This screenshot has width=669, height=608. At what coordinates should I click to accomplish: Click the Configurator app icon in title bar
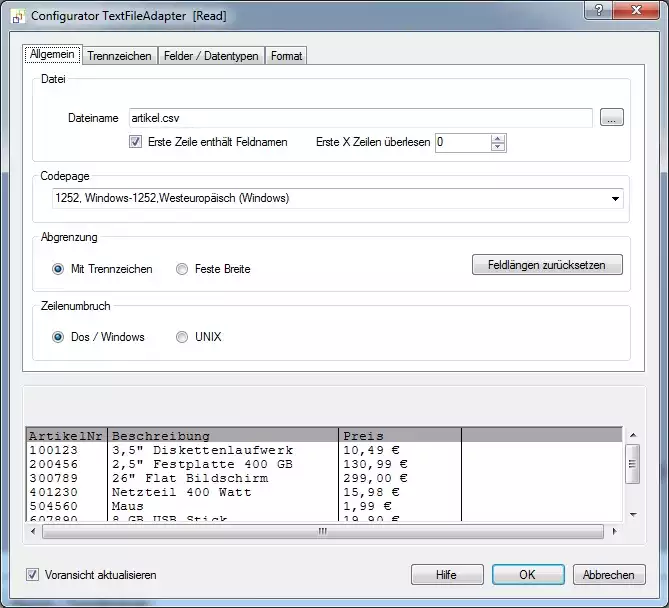coord(15,17)
